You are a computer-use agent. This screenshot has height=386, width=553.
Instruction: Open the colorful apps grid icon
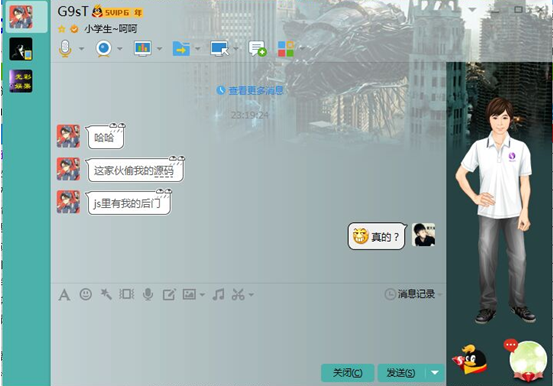click(x=286, y=48)
